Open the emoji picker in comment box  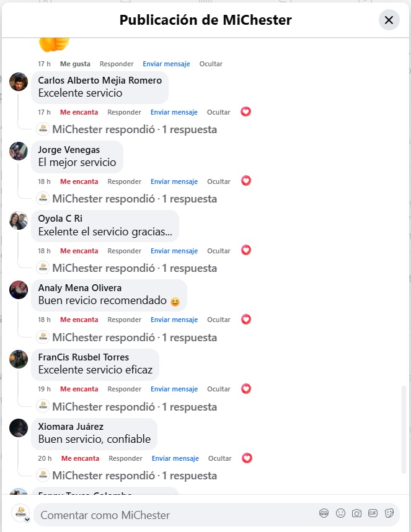340,513
